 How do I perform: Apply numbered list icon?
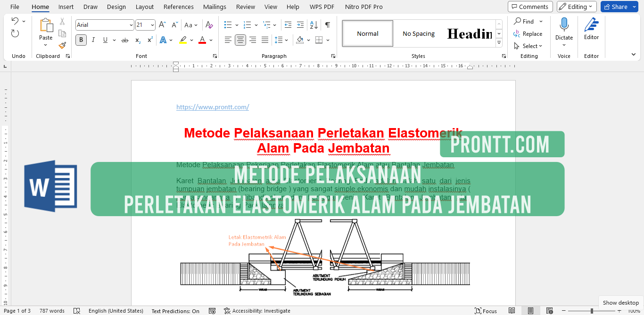tap(248, 25)
